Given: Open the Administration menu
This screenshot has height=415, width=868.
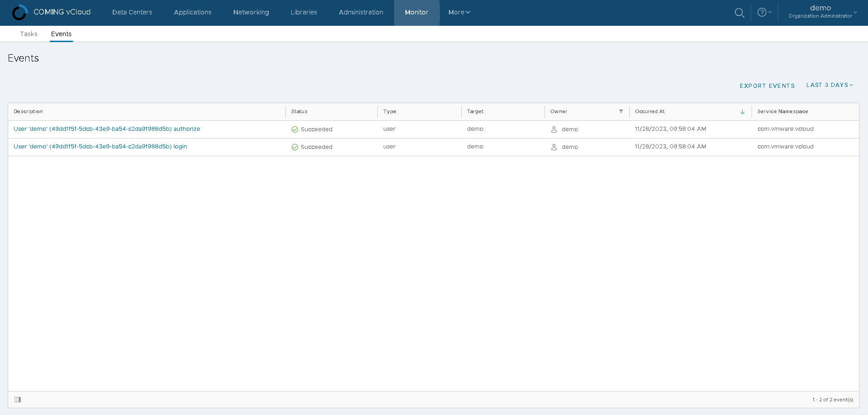Looking at the screenshot, I should pyautogui.click(x=361, y=12).
